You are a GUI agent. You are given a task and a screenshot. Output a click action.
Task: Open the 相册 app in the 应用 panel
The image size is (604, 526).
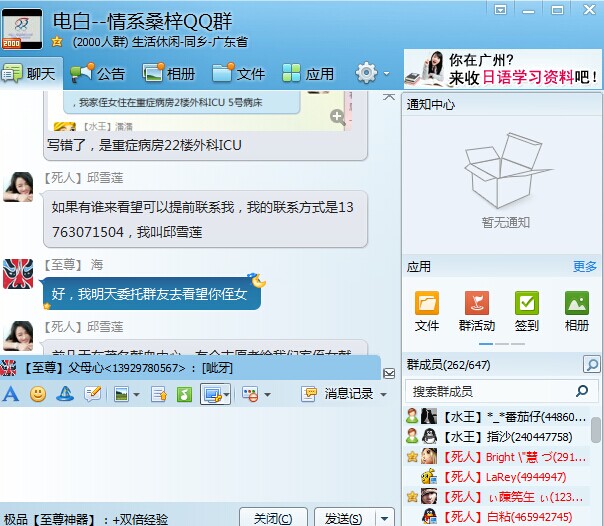577,310
